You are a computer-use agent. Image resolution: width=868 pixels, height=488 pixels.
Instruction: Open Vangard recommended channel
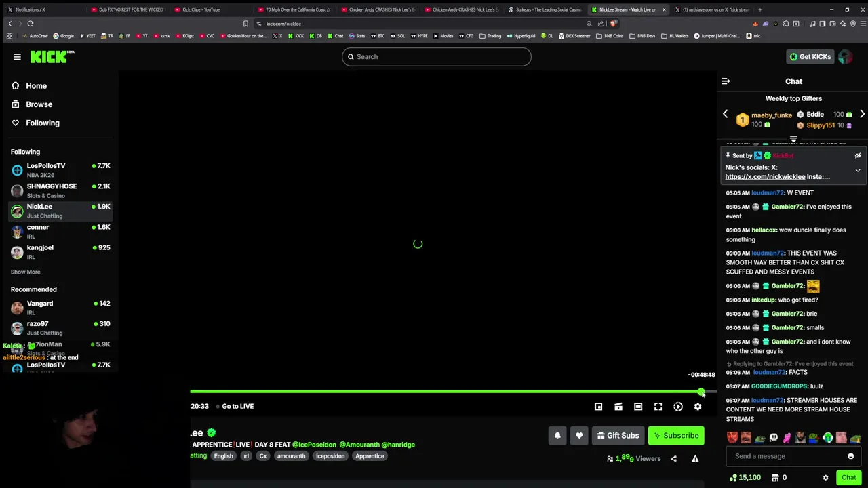(61, 308)
